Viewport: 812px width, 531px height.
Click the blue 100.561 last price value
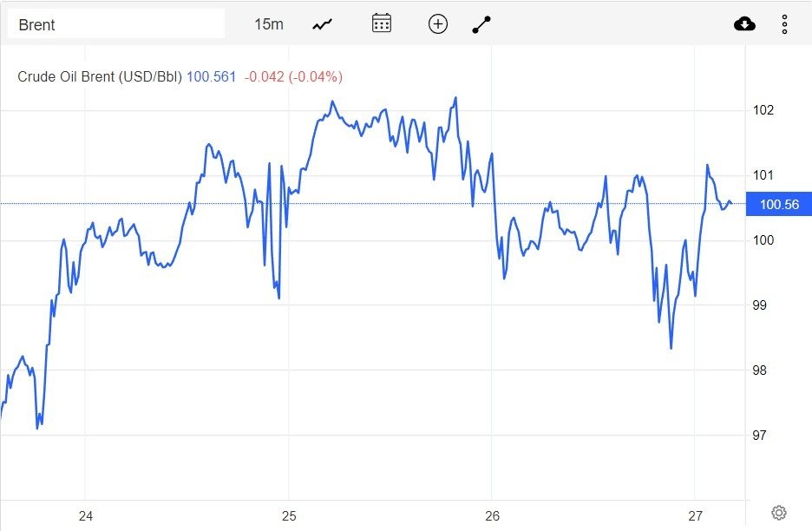pos(211,76)
